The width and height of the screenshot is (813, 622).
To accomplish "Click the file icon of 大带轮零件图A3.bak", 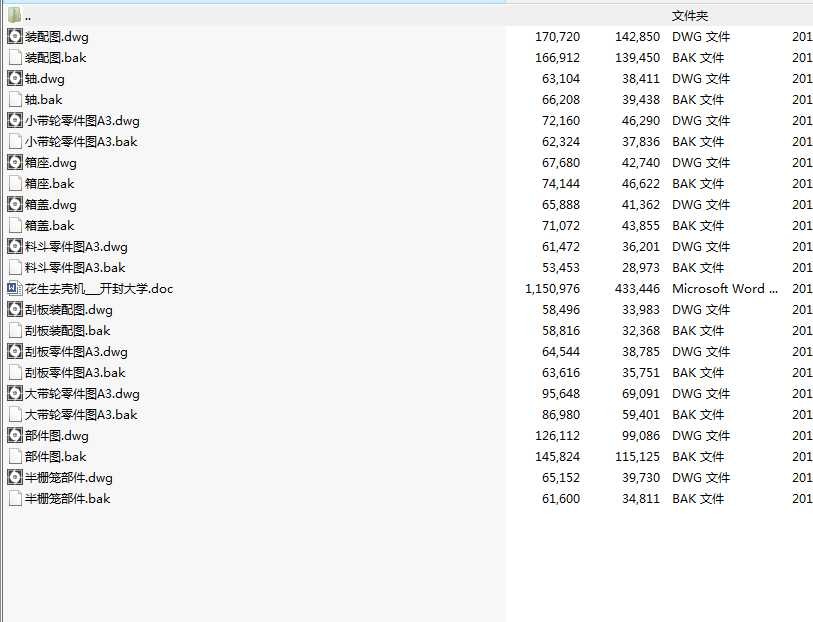I will pyautogui.click(x=15, y=415).
